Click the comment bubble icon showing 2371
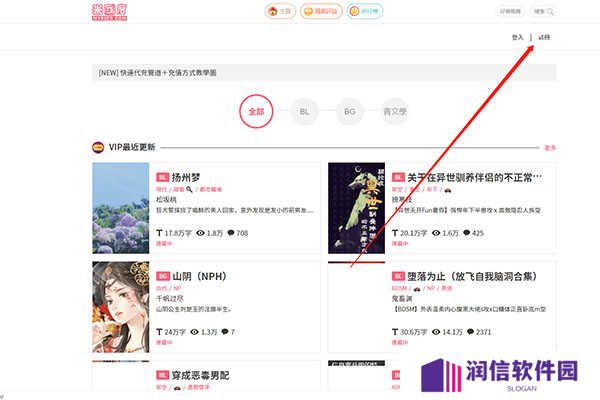Image resolution: width=600 pixels, height=400 pixels. 470,331
